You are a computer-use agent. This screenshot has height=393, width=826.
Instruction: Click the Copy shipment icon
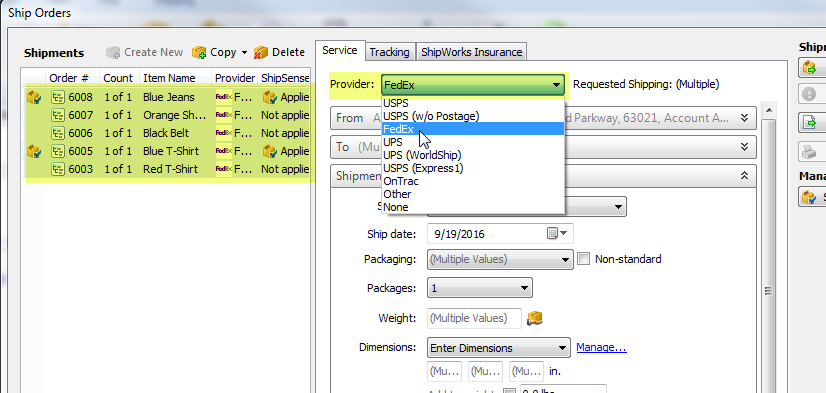(199, 52)
